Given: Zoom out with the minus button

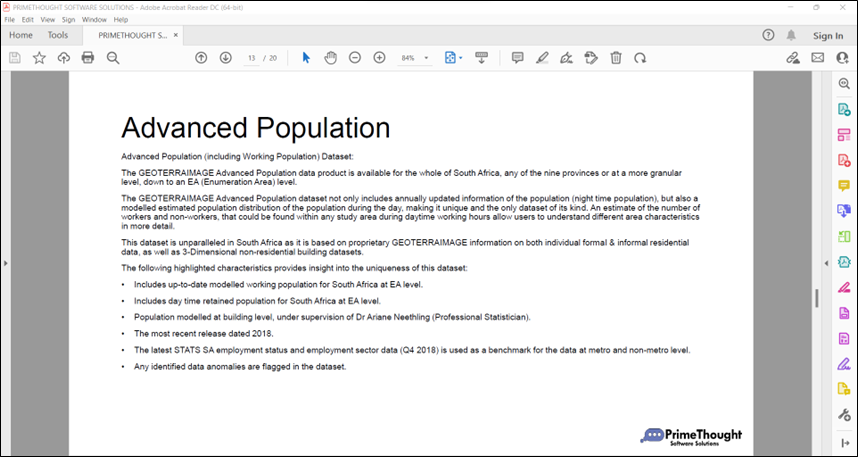Looking at the screenshot, I should 355,58.
